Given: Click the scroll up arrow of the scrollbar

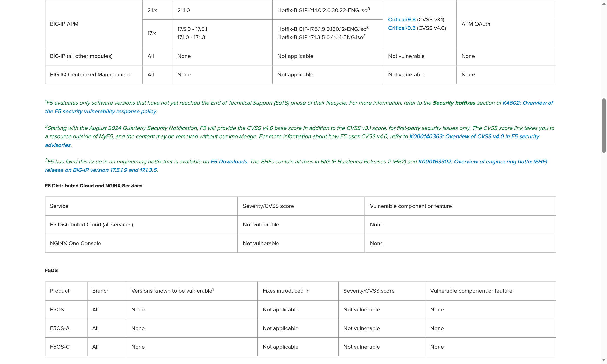Looking at the screenshot, I should coord(604,4).
